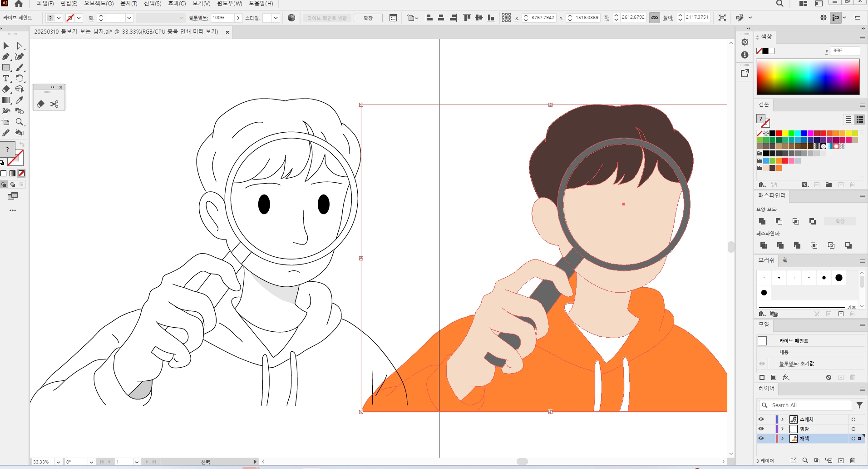Select the Selection tool (black arrow)
The image size is (868, 469).
tap(6, 45)
